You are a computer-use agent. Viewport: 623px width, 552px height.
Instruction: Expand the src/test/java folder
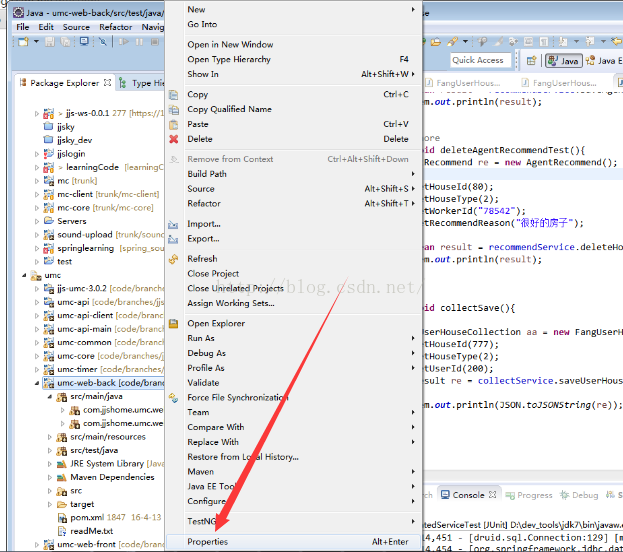[x=50, y=450]
